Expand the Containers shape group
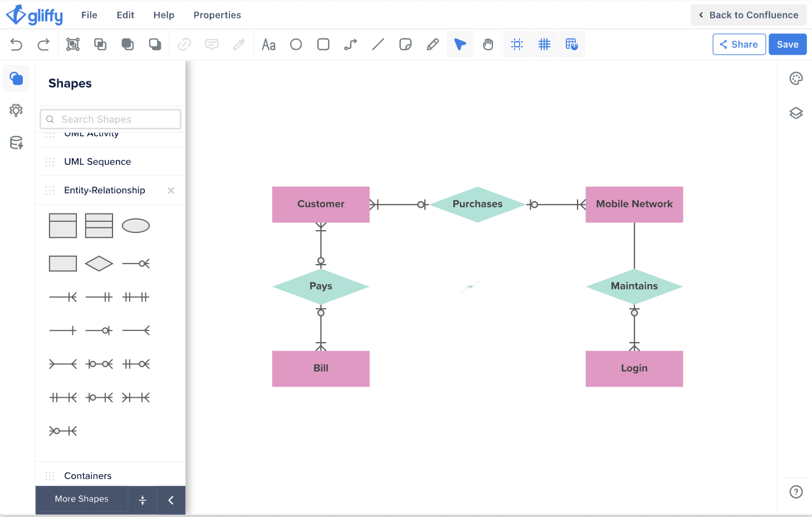Viewport: 812px width, 517px height. [x=88, y=476]
